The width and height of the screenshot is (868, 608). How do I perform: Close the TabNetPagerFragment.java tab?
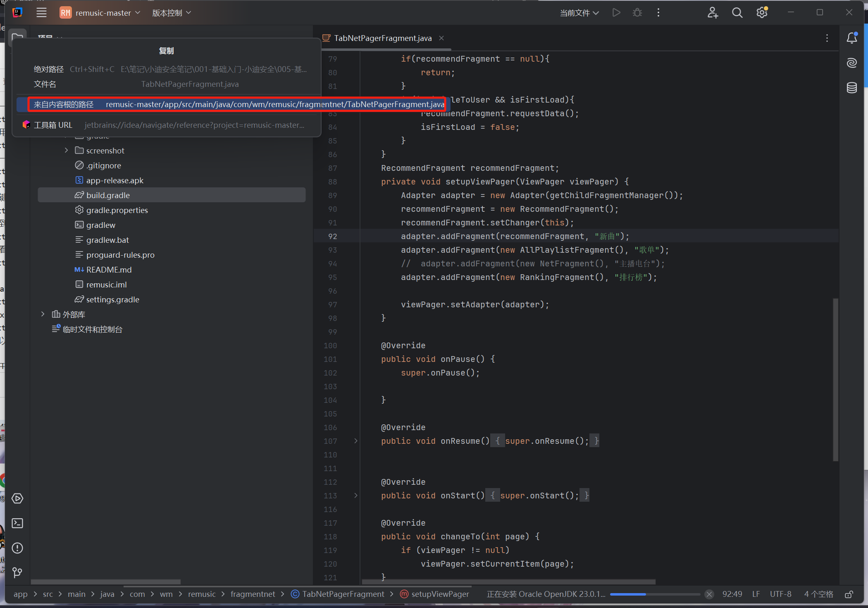[x=441, y=38]
